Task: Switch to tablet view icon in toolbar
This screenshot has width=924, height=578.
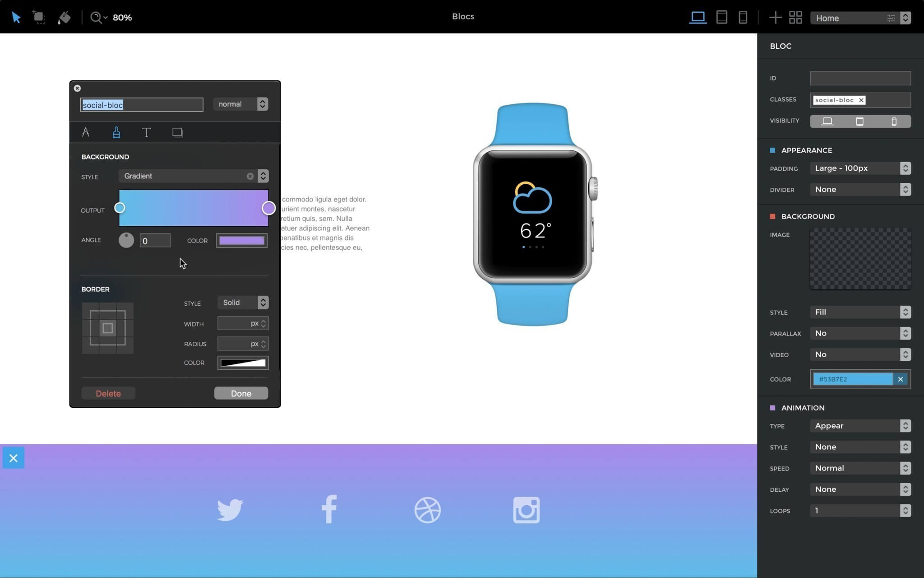Action: [722, 17]
